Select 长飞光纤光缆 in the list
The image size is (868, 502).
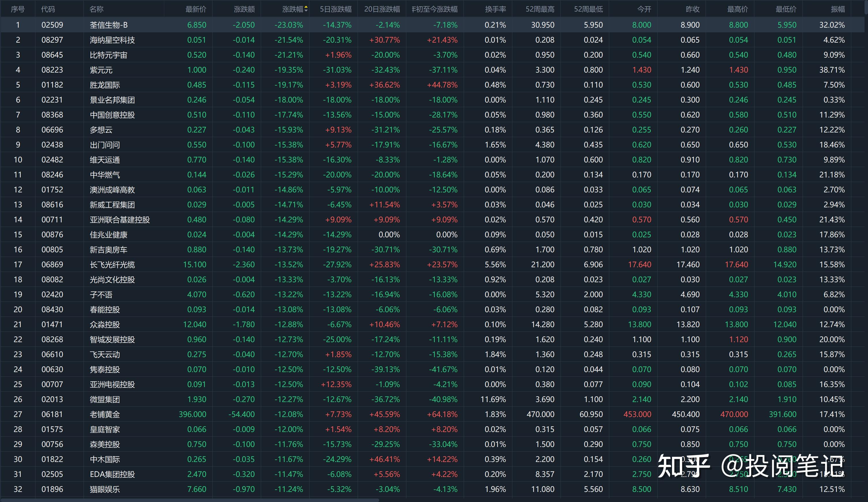click(x=112, y=264)
